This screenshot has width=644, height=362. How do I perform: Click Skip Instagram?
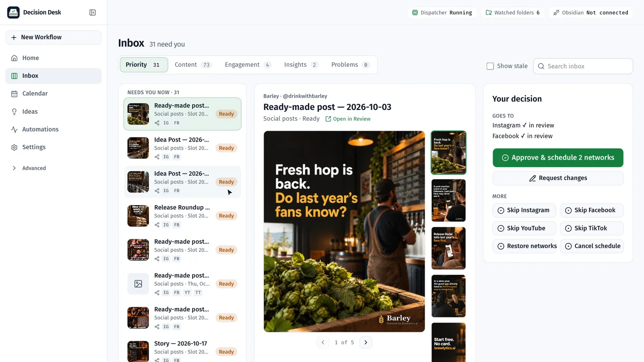pos(524,210)
